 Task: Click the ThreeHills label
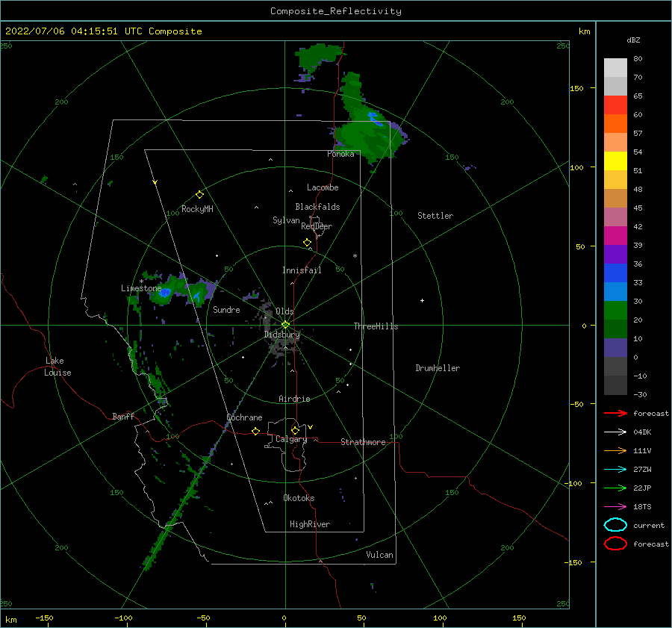pyautogui.click(x=376, y=326)
